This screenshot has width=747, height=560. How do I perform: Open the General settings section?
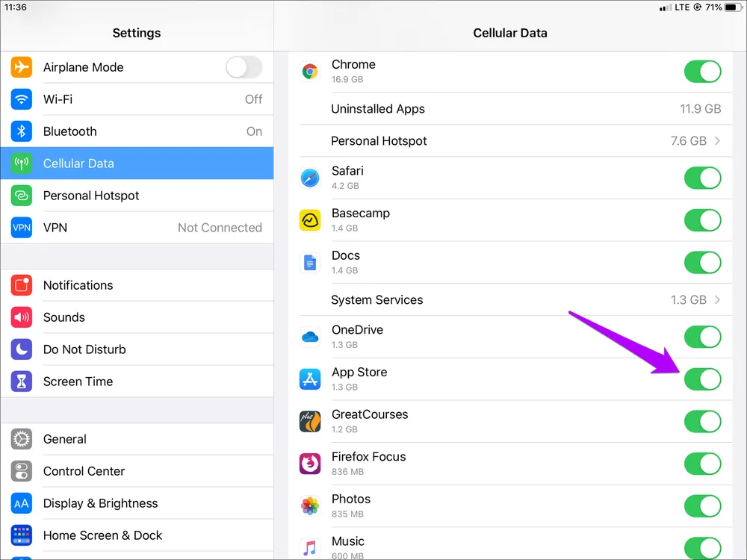tap(137, 439)
